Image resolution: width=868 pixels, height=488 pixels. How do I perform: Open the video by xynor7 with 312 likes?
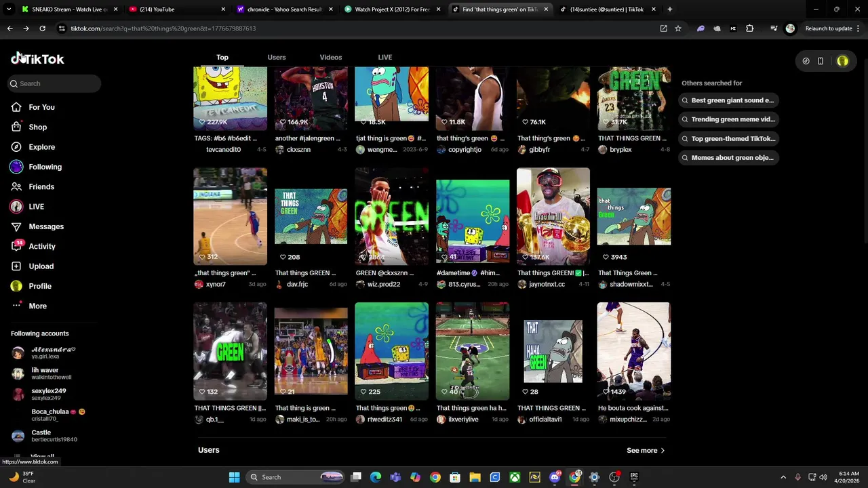point(230,216)
